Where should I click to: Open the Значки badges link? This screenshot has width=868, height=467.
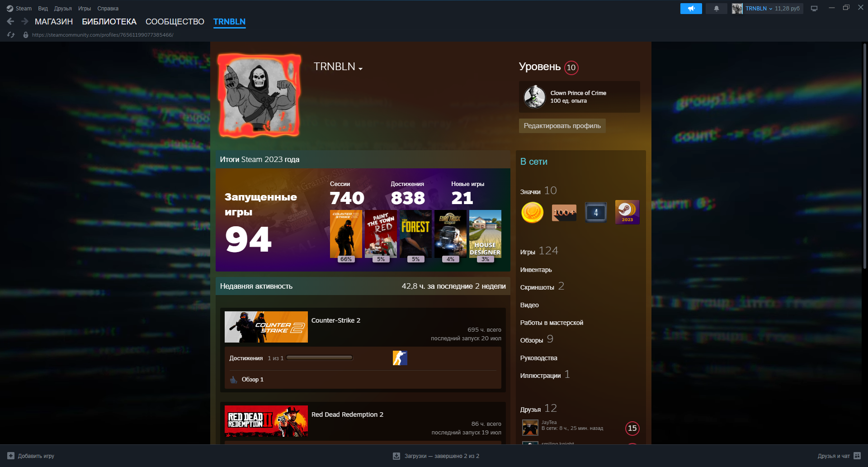coord(538,191)
